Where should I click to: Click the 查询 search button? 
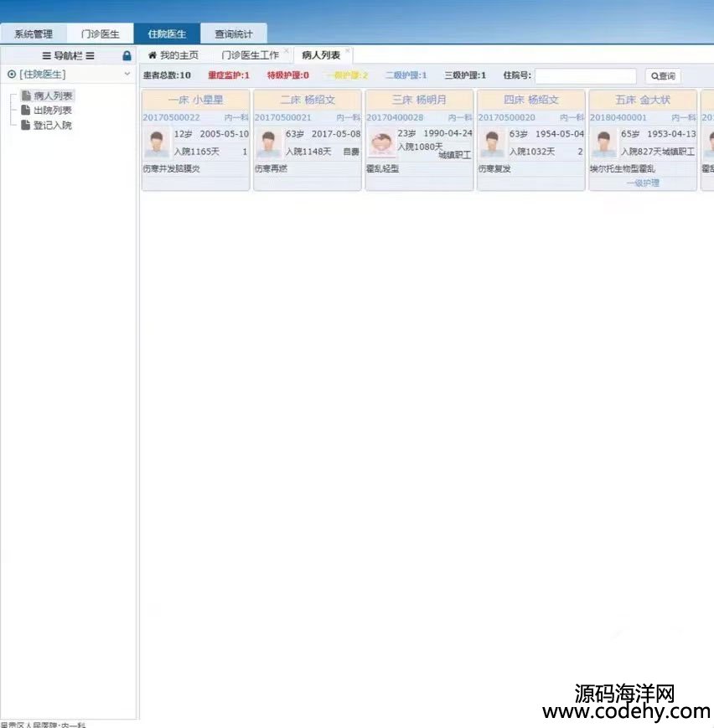point(663,75)
